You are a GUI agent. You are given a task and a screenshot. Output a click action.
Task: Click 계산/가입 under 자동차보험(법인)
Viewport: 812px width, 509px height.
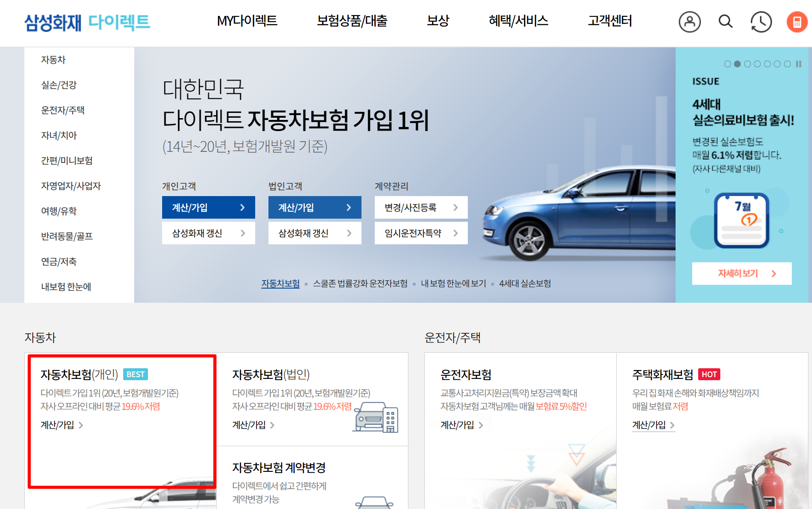(x=253, y=425)
